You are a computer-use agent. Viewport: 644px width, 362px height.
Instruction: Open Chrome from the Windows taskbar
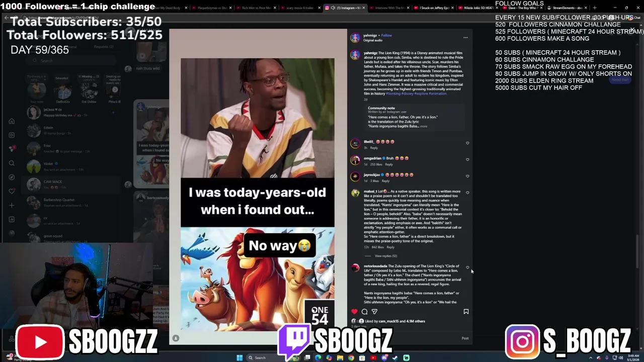pos(351,357)
